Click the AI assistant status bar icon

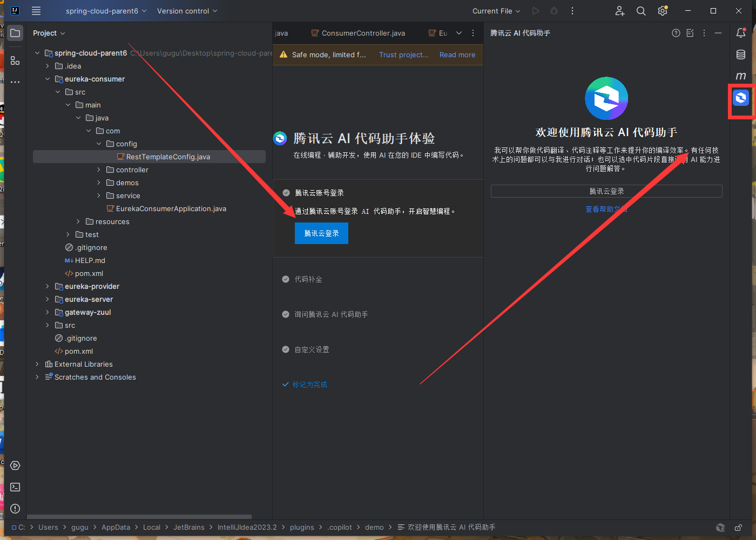point(720,528)
